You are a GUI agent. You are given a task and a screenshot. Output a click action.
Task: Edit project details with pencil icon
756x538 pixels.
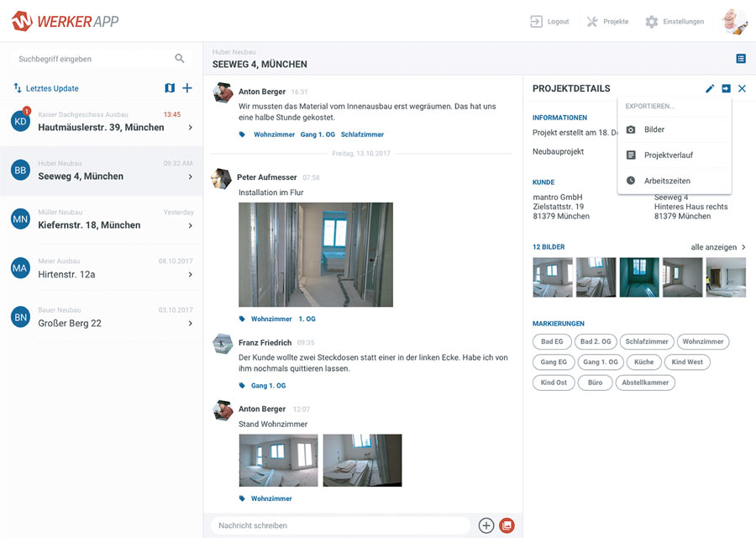point(710,88)
